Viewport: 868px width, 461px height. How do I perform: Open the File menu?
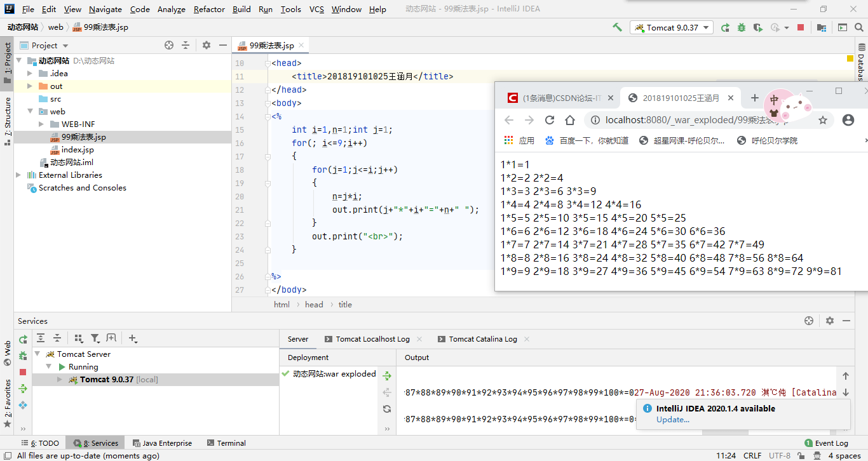[28, 9]
